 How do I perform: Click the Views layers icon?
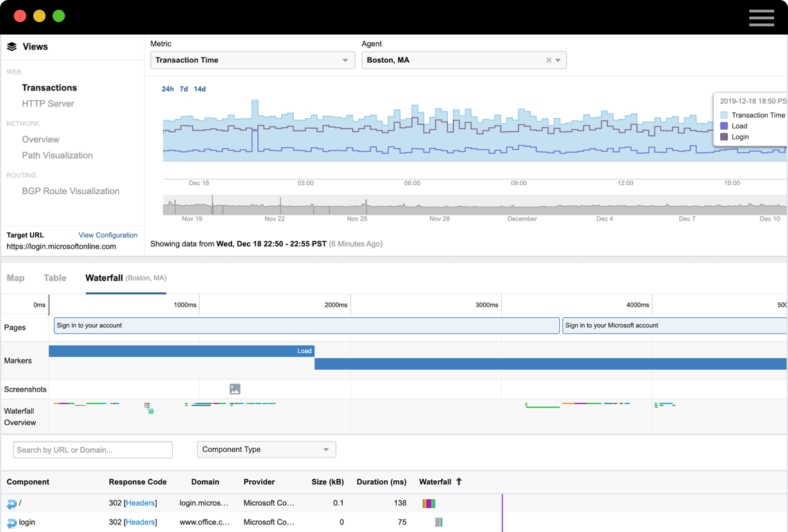(x=12, y=47)
